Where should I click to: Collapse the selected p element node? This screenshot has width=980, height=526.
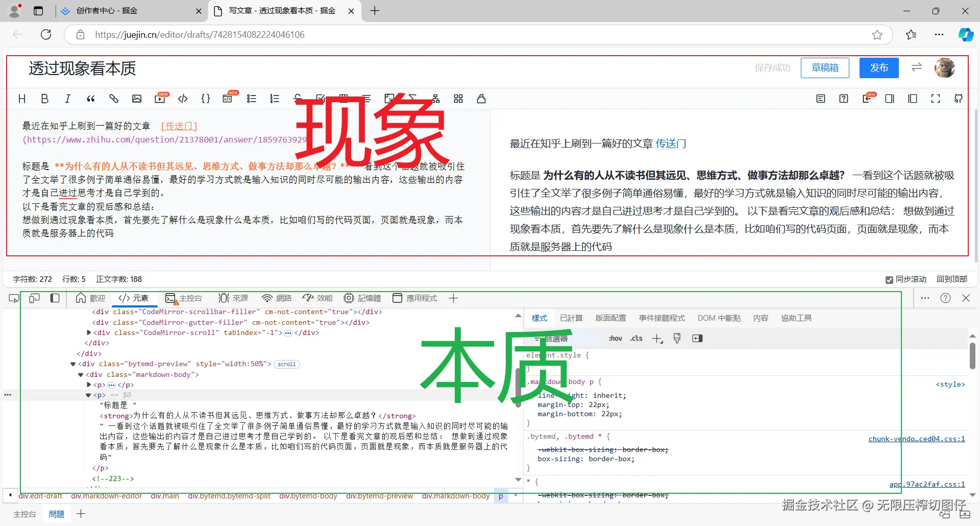[89, 395]
